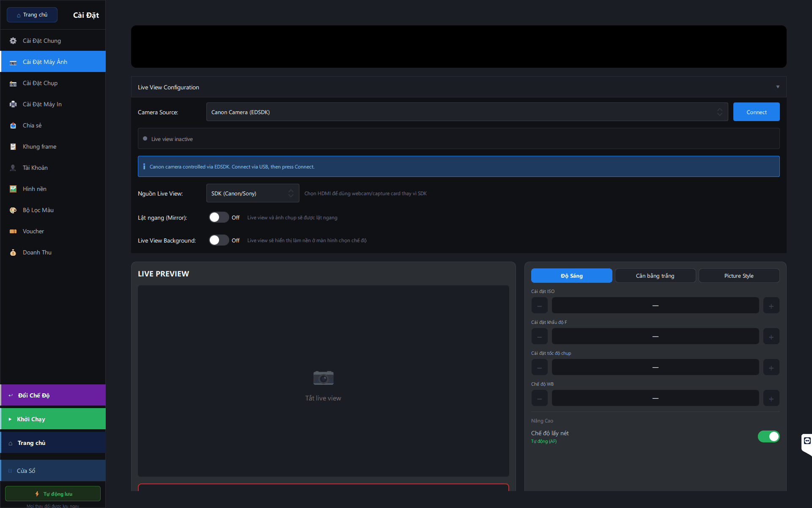The image size is (812, 508).
Task: Click the Connect button
Action: coord(756,112)
